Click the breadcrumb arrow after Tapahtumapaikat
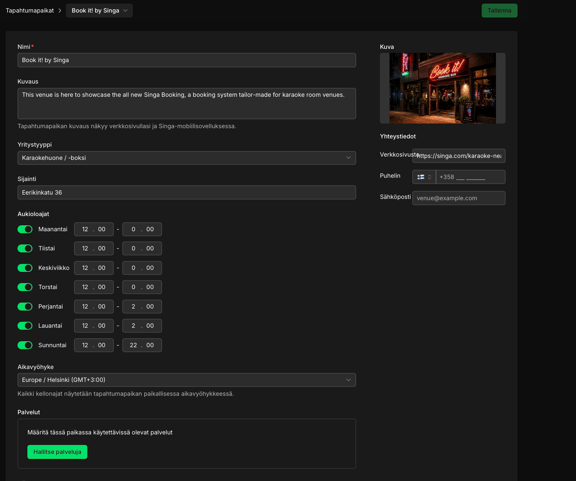 60,11
